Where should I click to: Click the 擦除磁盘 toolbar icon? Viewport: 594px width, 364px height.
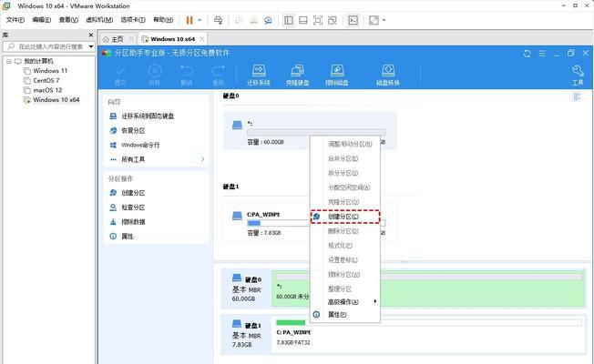[x=337, y=70]
